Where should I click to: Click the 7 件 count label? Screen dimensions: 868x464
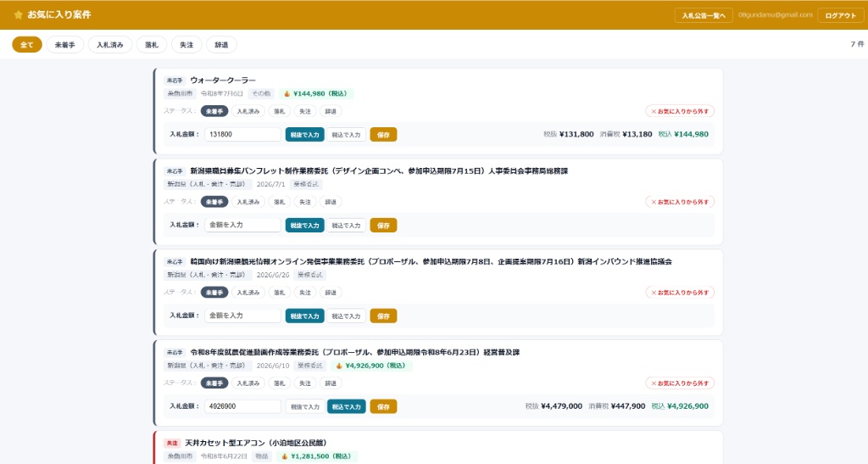click(x=857, y=44)
